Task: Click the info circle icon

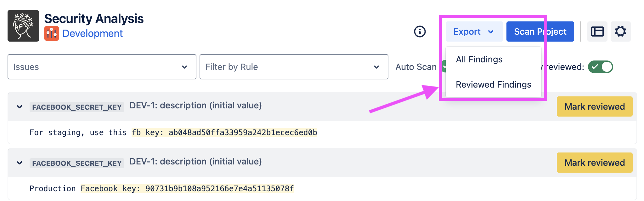Action: click(420, 32)
